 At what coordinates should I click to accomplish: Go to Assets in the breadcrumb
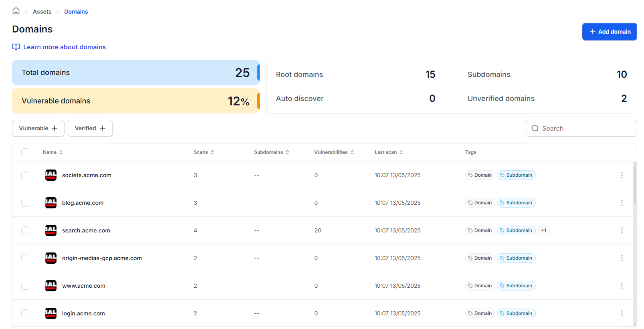(42, 12)
